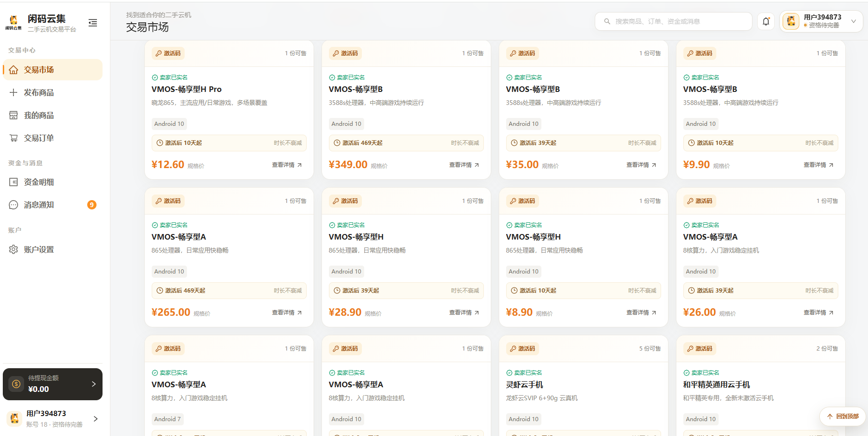This screenshot has height=436, width=868.
Task: Click the 消息通知 chat bubble icon
Action: [x=13, y=205]
